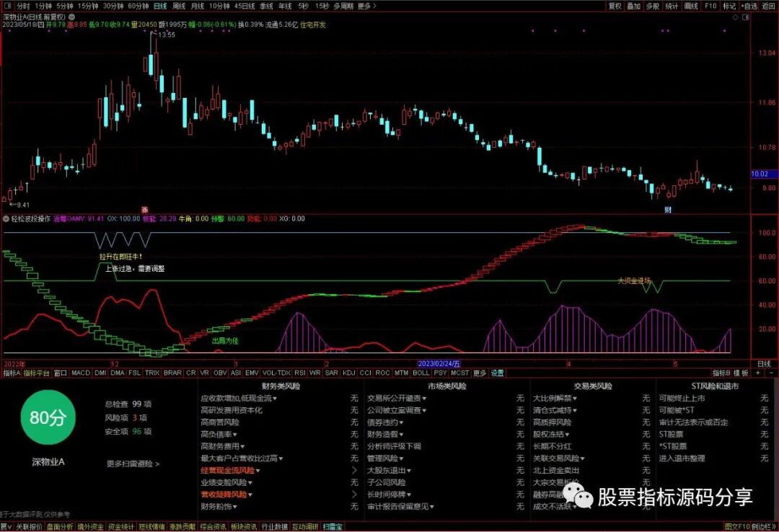779x532 pixels.
Task: Select the 15秒 period
Action: pos(322,6)
